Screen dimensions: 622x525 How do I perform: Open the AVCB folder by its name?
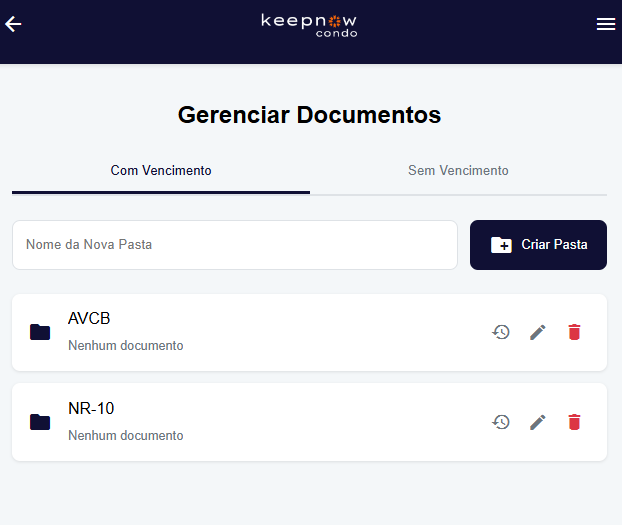pos(89,319)
